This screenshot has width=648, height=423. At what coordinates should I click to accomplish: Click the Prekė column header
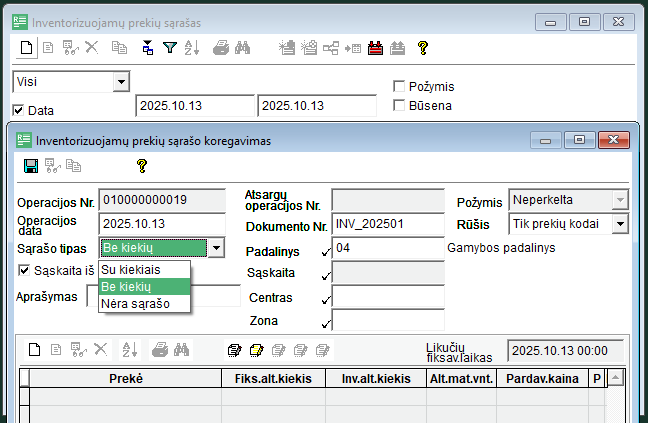(125, 379)
